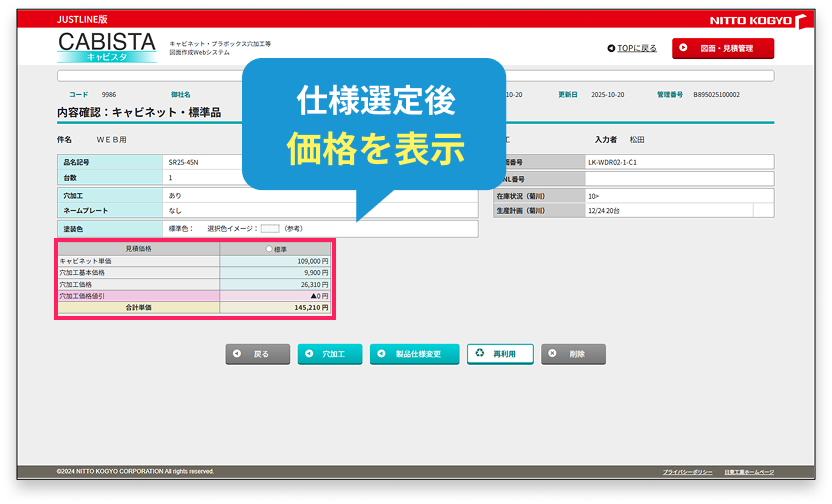Click the 穴加工基本価格 value 9,900 円
Viewport: 832px width, 504px height.
click(316, 273)
